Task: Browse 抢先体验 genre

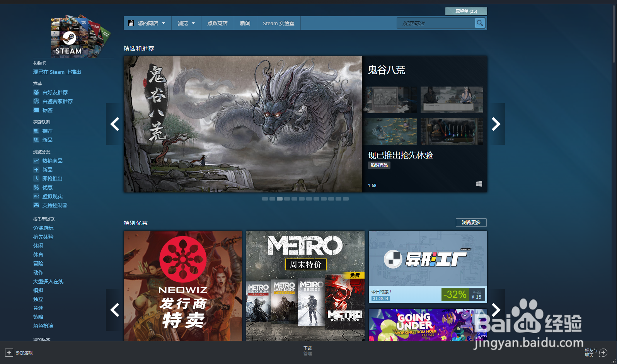Action: [43, 237]
